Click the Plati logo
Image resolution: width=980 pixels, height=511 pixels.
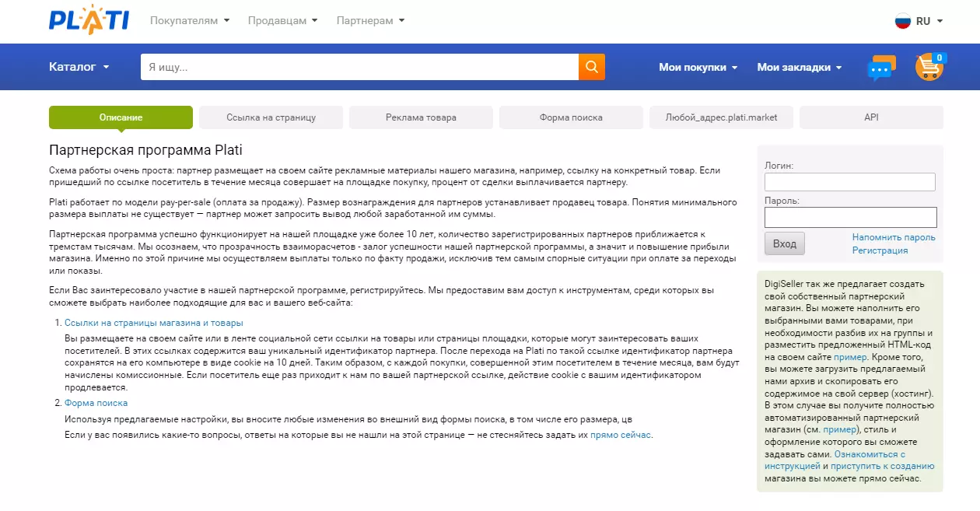(x=89, y=20)
